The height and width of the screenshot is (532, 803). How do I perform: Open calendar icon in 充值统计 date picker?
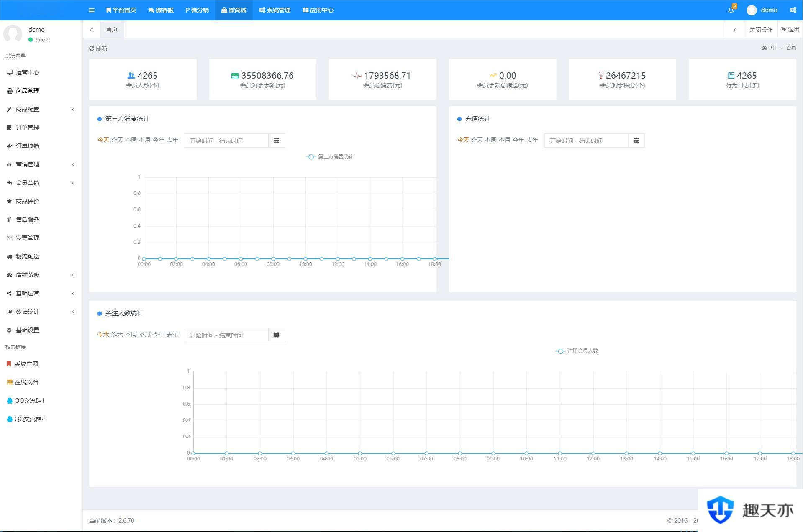[x=636, y=141]
